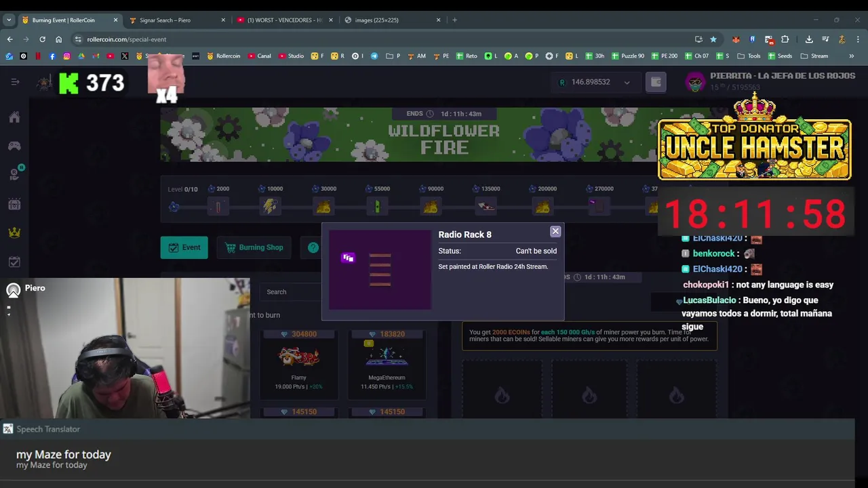Open the media control toolbar icon
This screenshot has width=868, height=488.
point(825,39)
